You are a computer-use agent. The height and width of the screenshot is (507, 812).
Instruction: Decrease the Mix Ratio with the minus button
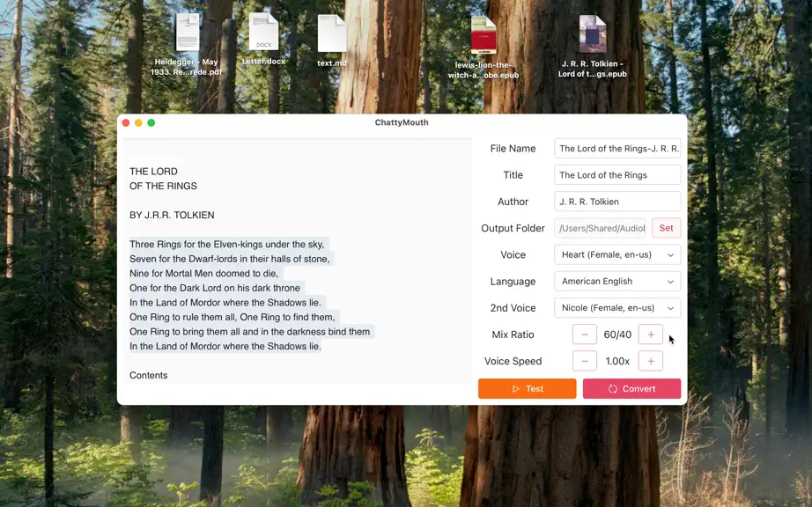tap(585, 334)
